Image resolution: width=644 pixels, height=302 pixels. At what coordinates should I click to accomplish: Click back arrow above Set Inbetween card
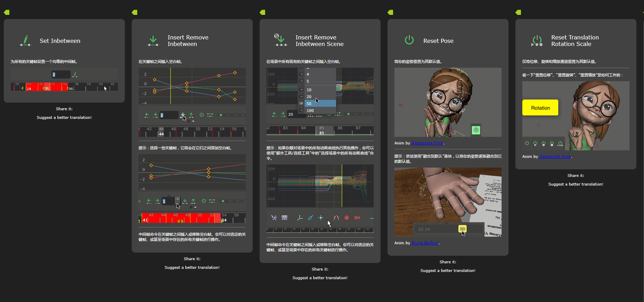7,12
